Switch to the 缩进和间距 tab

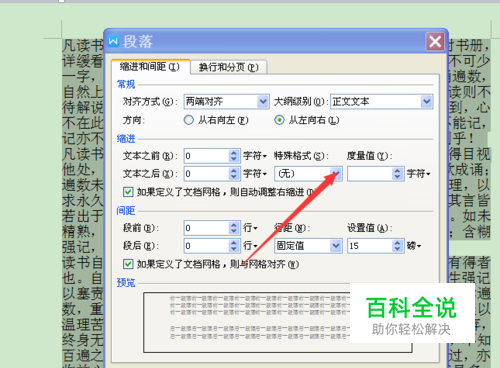click(150, 67)
